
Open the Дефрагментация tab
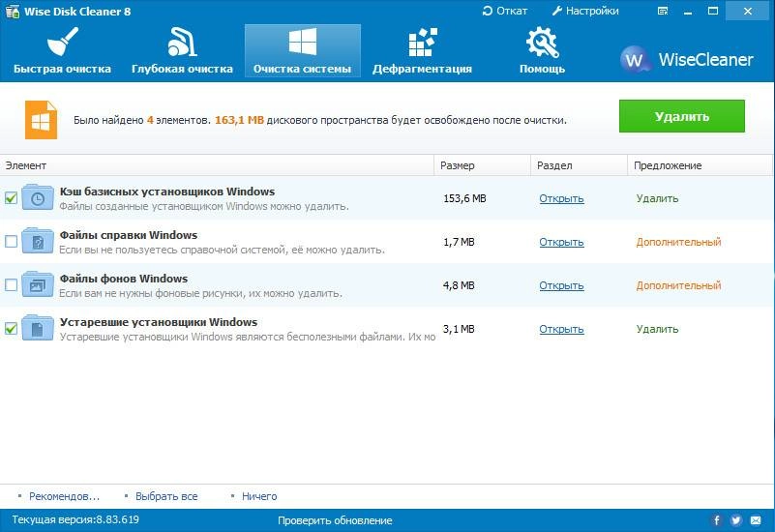pyautogui.click(x=422, y=50)
